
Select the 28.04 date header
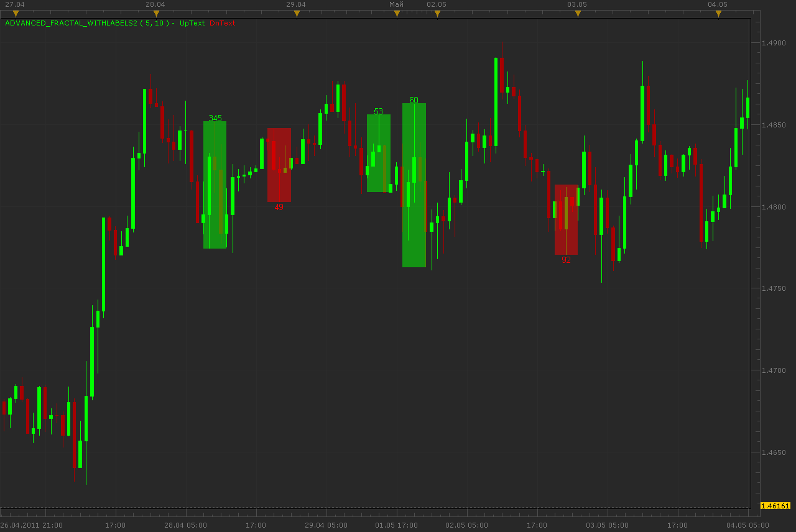coord(155,4)
